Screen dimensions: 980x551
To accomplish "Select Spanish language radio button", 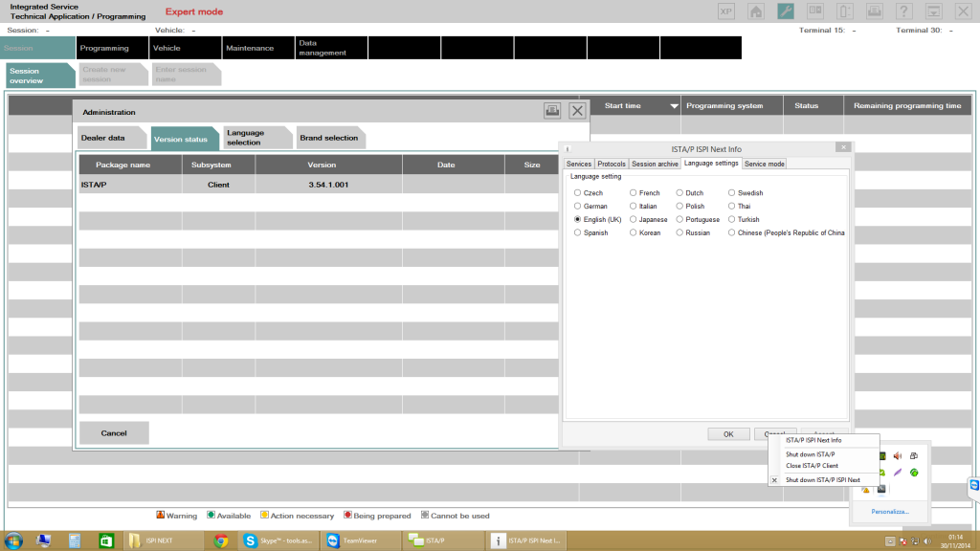I will tap(577, 232).
